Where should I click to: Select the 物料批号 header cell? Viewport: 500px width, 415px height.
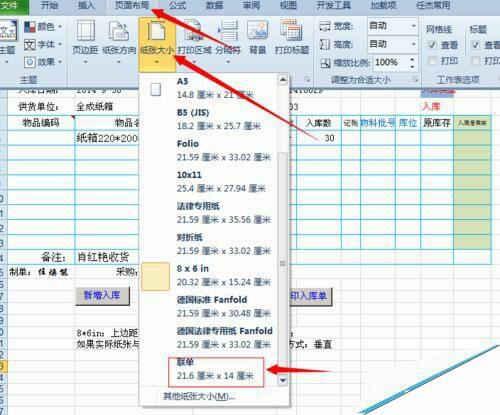click(x=378, y=123)
